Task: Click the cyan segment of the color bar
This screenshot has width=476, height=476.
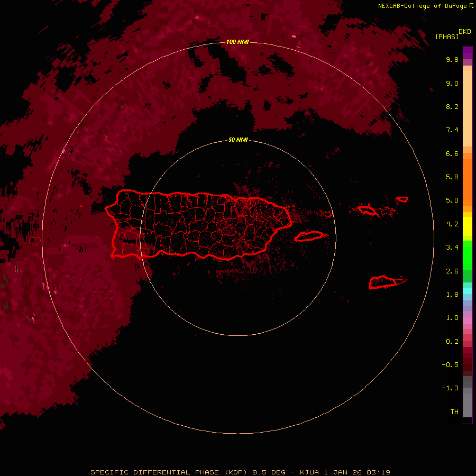Action: pyautogui.click(x=467, y=291)
